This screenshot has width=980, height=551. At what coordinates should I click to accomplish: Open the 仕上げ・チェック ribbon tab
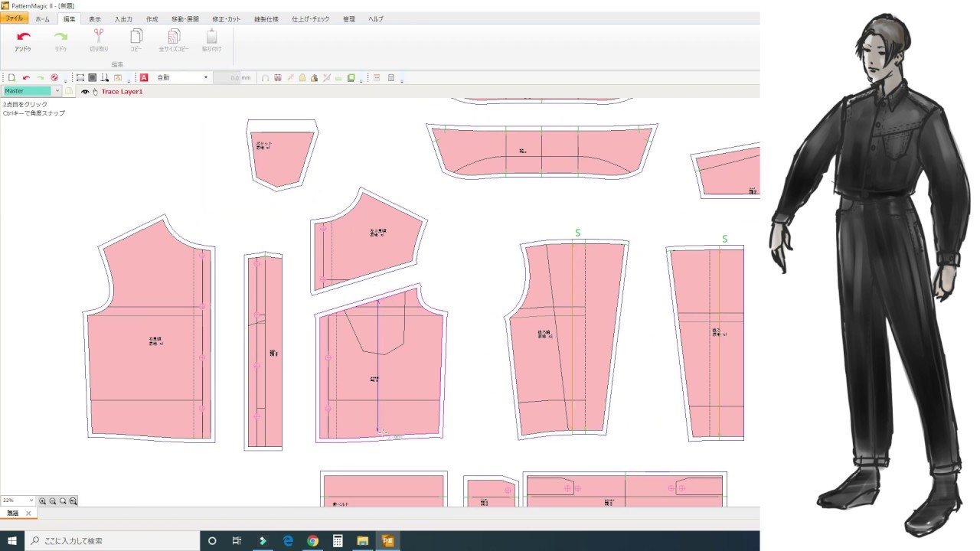(311, 18)
